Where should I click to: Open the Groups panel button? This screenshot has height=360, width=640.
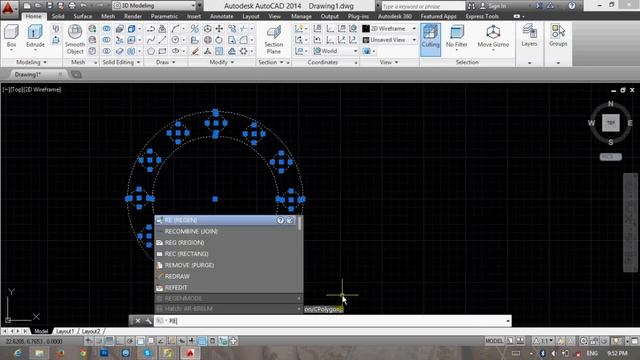(558, 36)
